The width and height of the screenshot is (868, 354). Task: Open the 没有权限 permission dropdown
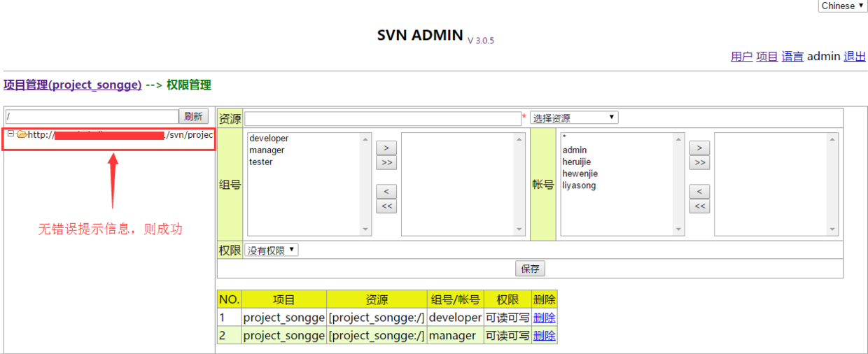(x=271, y=250)
